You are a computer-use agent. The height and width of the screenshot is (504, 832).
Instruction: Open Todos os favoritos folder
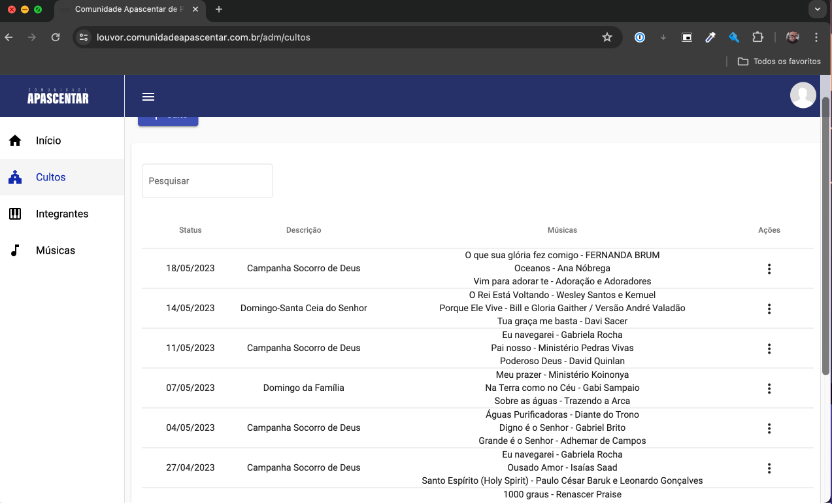pos(779,61)
